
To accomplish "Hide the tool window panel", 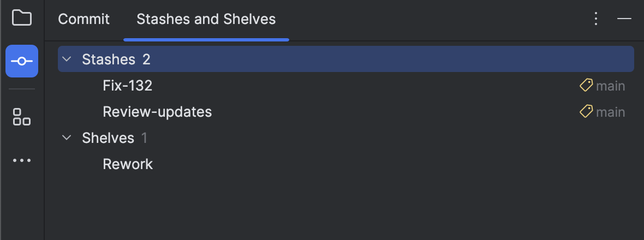I will tap(624, 19).
